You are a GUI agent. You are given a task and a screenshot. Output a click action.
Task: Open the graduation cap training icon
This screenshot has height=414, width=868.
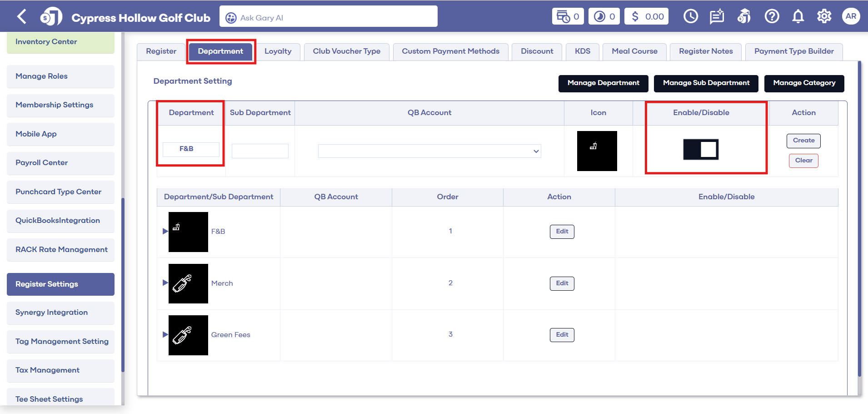coord(744,17)
